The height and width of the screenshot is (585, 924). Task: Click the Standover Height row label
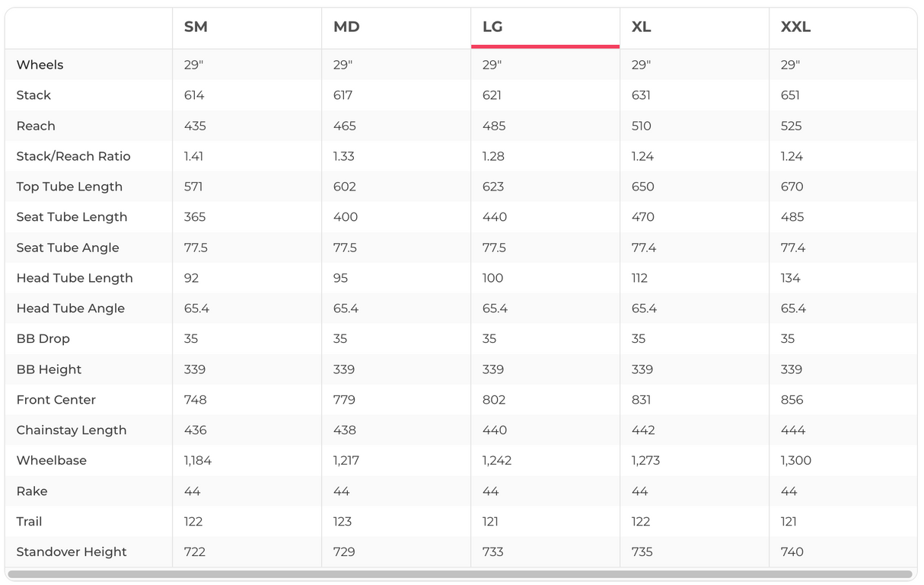pos(72,552)
